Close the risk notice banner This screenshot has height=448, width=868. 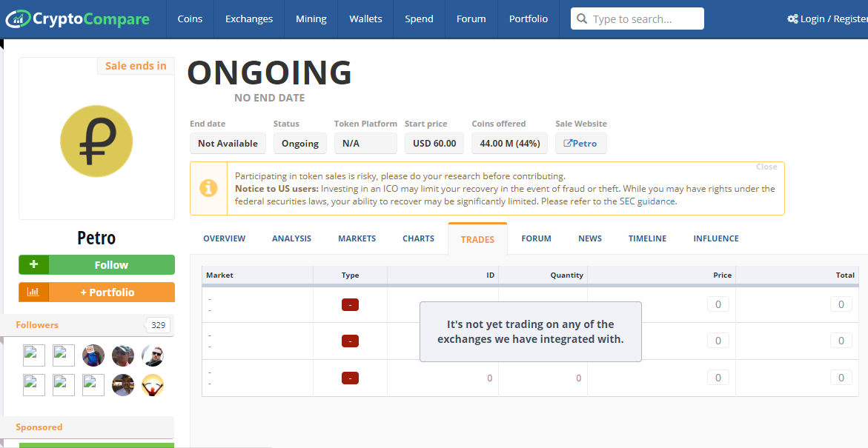[x=766, y=167]
